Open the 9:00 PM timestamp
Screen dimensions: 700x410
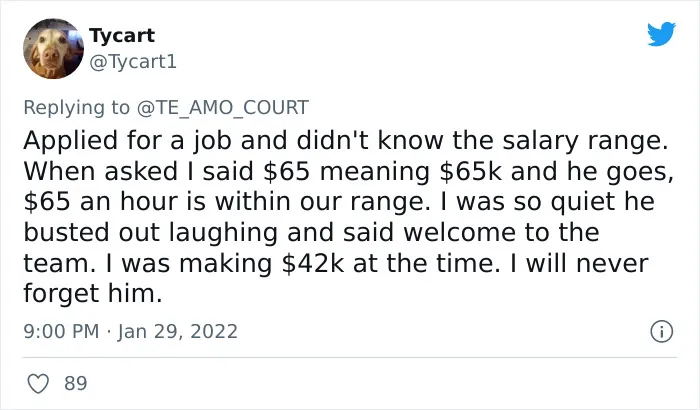tap(61, 331)
